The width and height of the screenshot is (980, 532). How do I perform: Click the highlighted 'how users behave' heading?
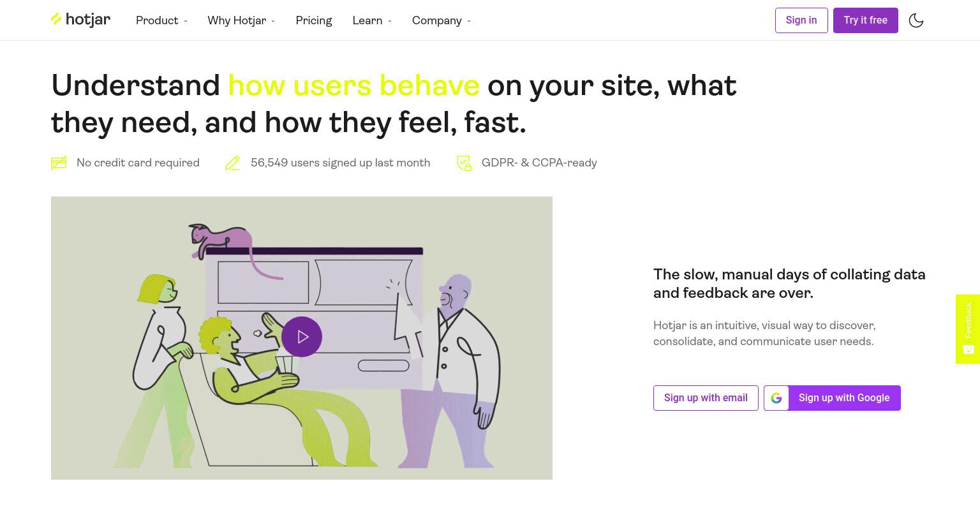pyautogui.click(x=353, y=85)
